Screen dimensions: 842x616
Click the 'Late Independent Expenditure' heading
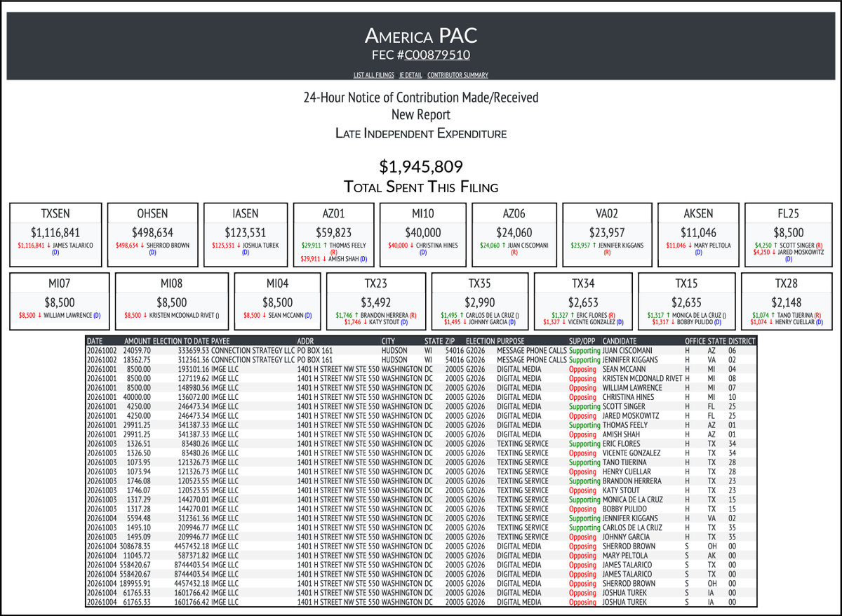point(421,133)
